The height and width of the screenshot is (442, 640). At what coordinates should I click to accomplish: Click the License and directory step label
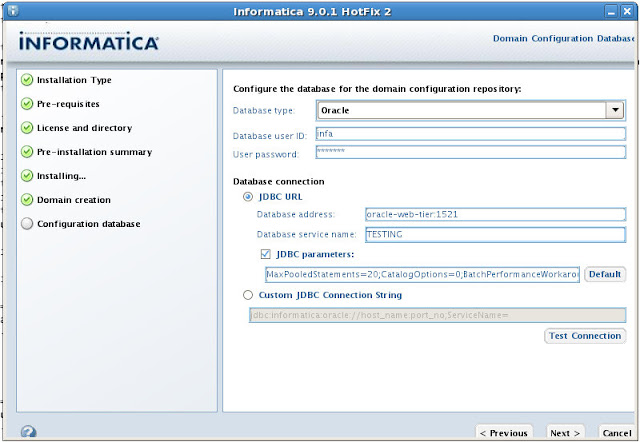pyautogui.click(x=84, y=128)
